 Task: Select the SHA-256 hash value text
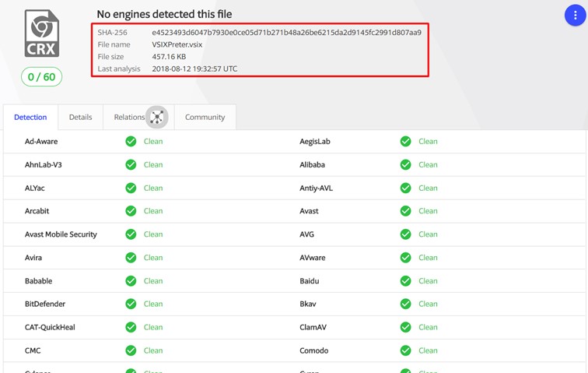(x=286, y=33)
